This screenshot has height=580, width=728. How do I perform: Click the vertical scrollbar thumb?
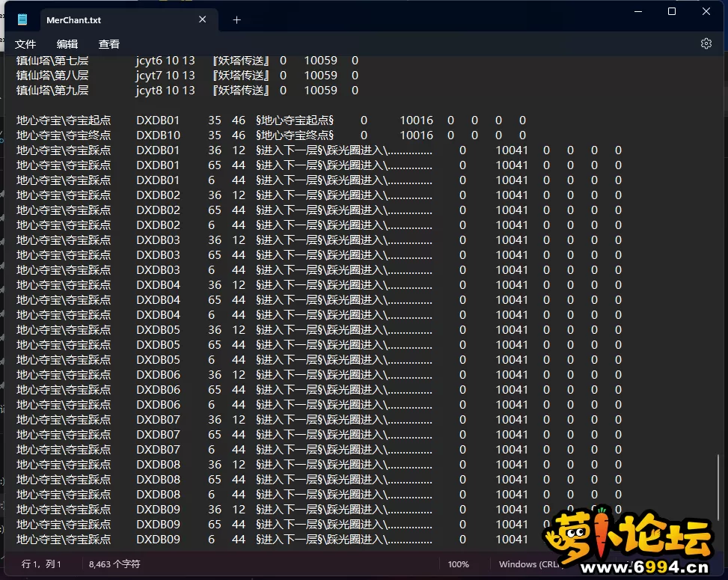(x=718, y=488)
